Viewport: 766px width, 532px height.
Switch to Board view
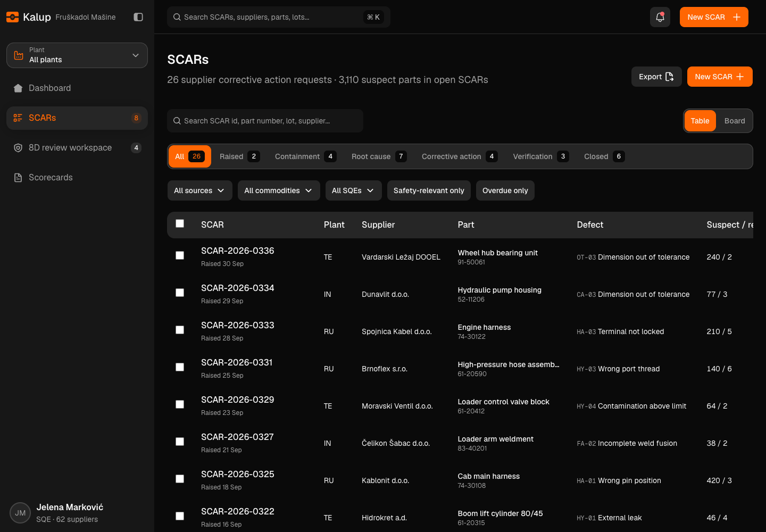pos(735,121)
